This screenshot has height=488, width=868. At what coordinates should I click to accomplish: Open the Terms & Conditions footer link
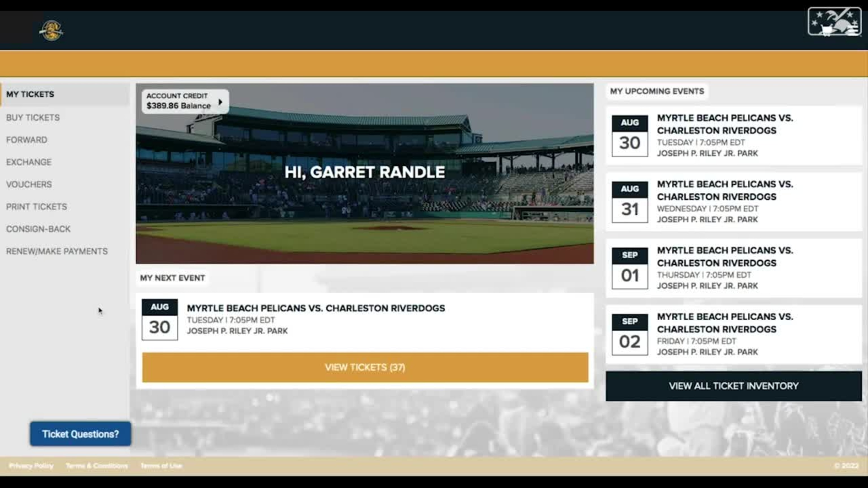tap(97, 466)
